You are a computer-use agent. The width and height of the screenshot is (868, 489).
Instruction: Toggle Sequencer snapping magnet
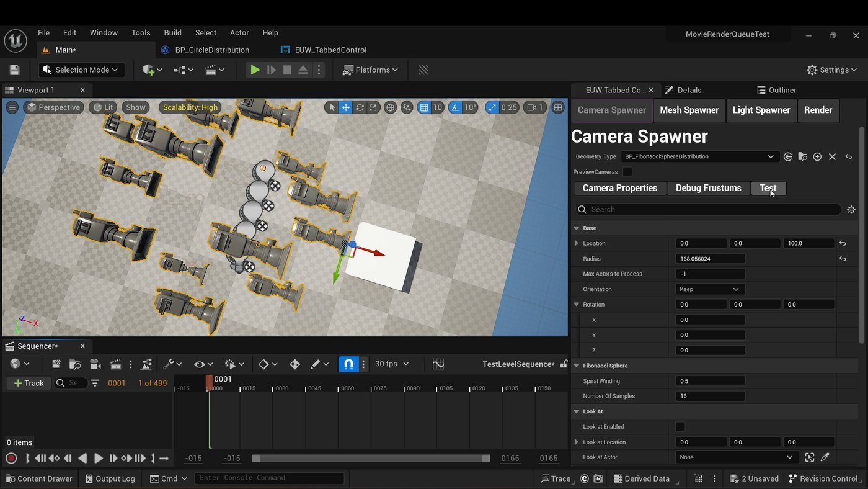coord(348,364)
